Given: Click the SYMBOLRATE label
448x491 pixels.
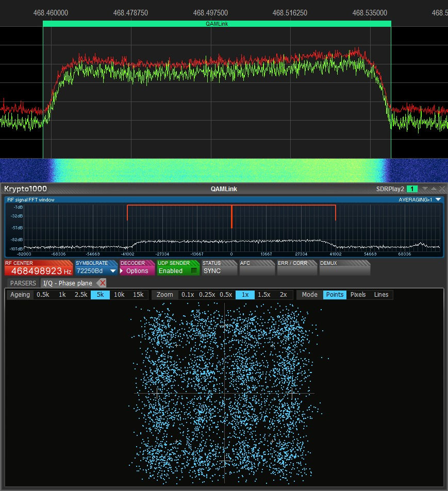Looking at the screenshot, I should coord(91,263).
